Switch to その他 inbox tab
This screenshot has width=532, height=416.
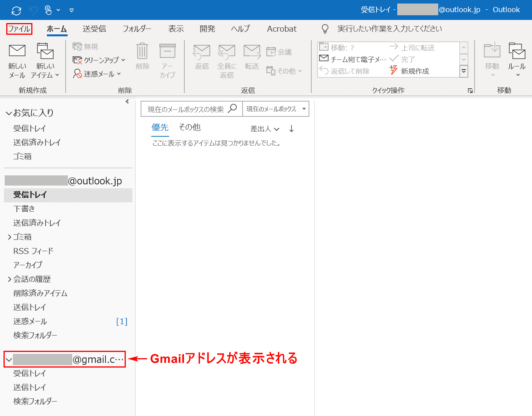coord(189,127)
